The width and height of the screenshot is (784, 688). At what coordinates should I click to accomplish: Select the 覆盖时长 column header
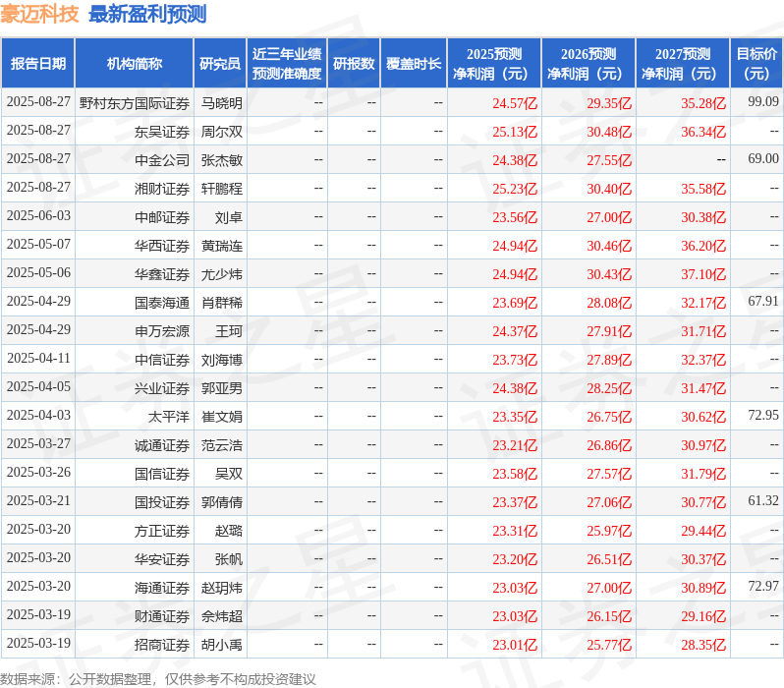point(414,64)
